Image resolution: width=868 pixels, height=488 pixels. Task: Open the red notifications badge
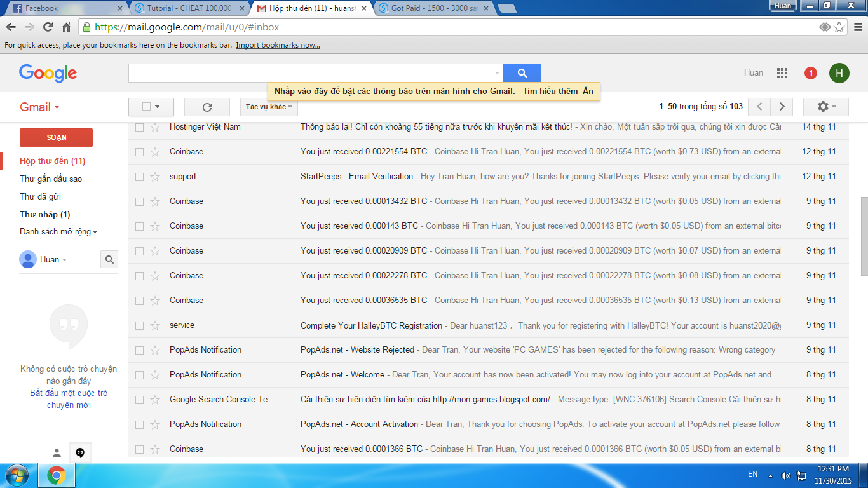(810, 73)
